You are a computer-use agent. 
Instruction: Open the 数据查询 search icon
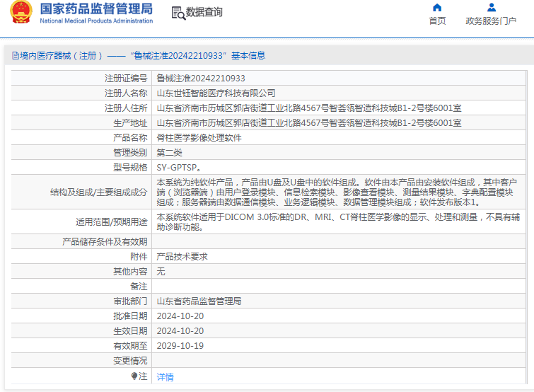click(178, 13)
